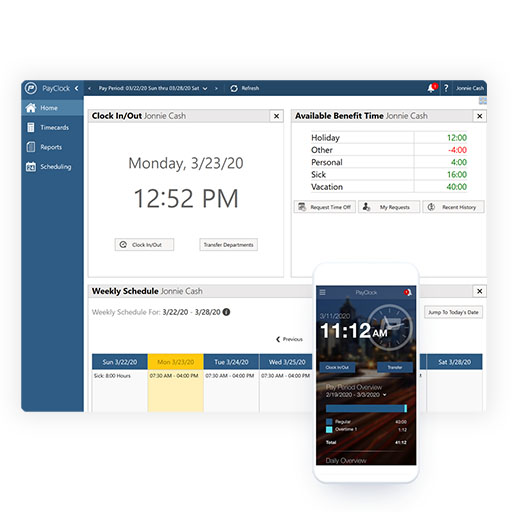Click Jump To Today's Date button
The height and width of the screenshot is (512, 512).
point(453,312)
